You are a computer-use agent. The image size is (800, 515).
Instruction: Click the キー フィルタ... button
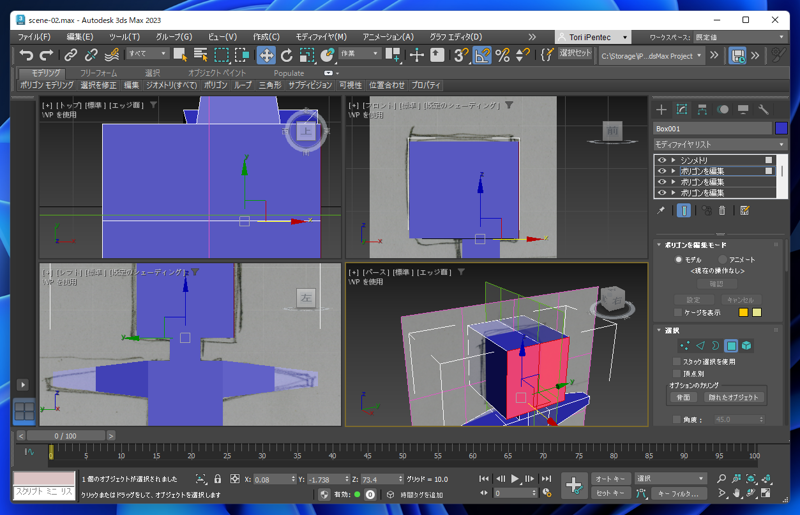[678, 493]
